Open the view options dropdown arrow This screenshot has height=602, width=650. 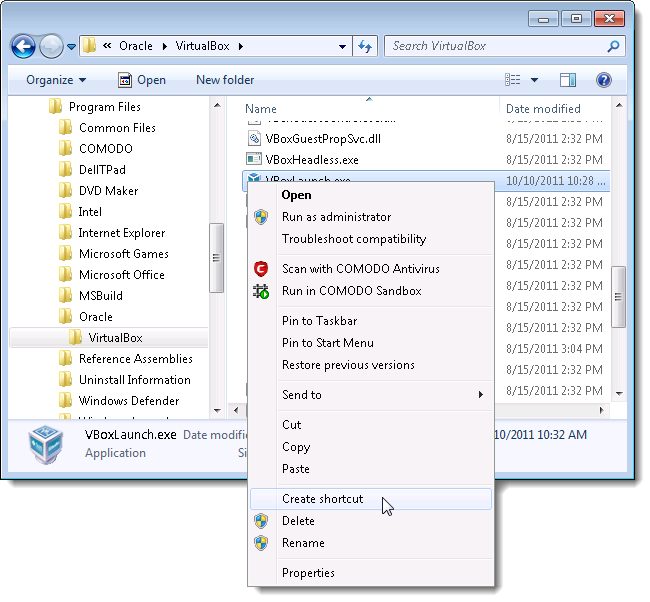point(535,80)
